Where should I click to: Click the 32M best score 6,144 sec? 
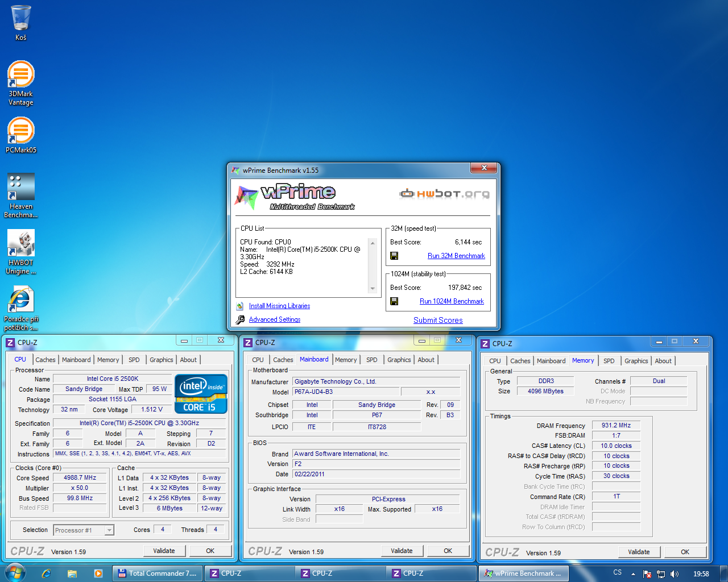[x=468, y=242]
